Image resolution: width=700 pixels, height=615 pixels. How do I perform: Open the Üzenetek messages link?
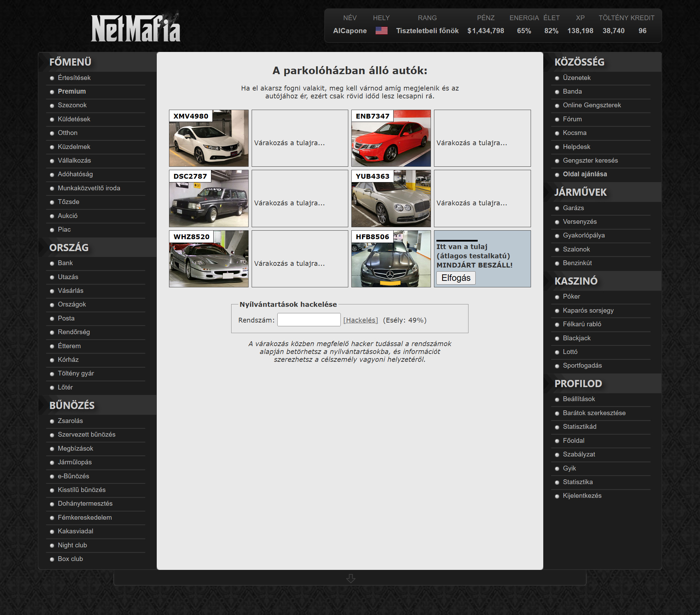click(576, 78)
